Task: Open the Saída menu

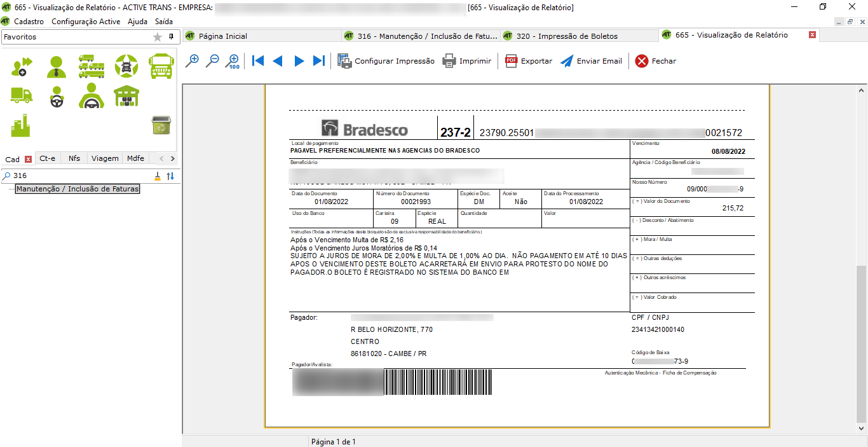Action: (x=164, y=21)
